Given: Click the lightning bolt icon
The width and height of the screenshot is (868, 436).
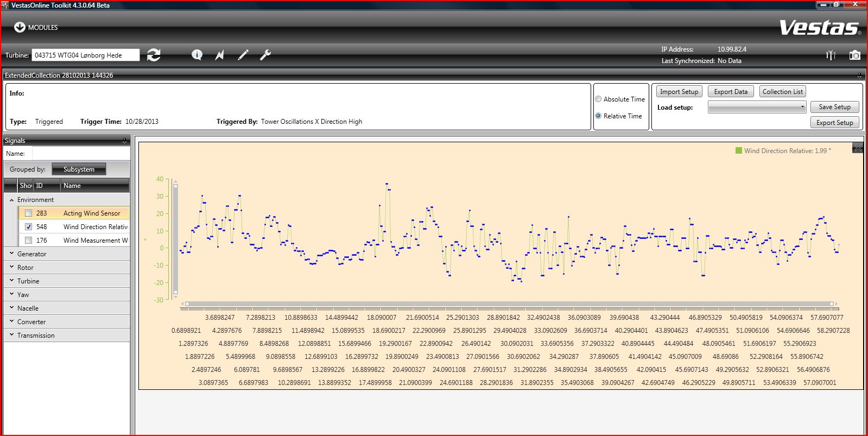Looking at the screenshot, I should [x=220, y=55].
